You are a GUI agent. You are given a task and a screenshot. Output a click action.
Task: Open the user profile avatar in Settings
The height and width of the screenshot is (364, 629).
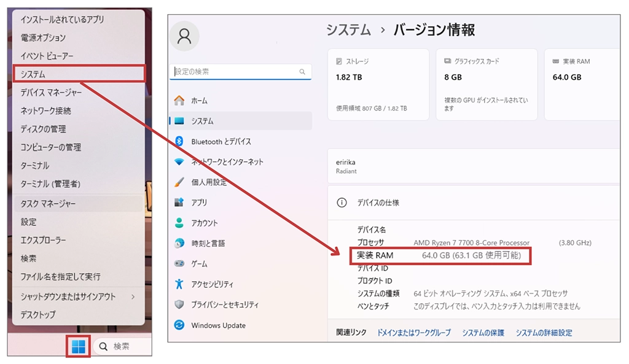pyautogui.click(x=184, y=36)
